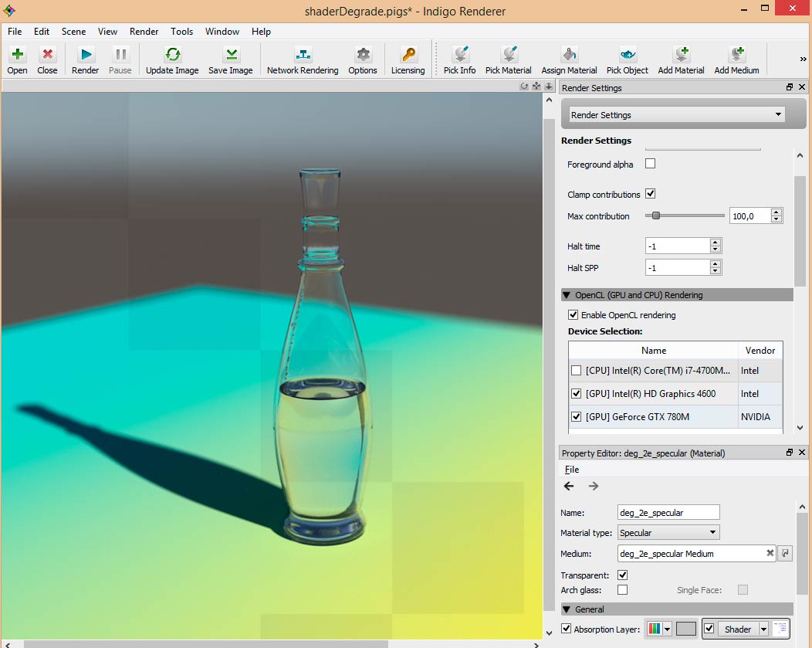Enable the Foreground alpha checkbox
The height and width of the screenshot is (648, 812).
650,164
